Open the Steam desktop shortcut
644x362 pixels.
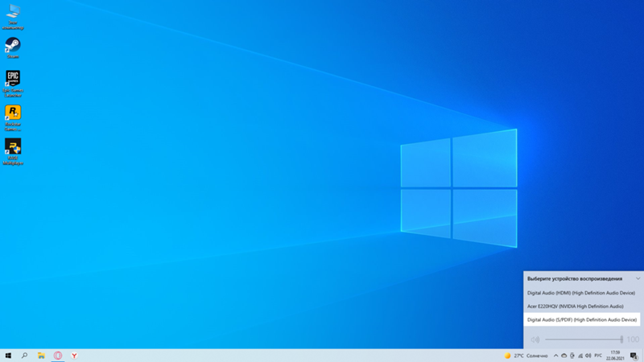13,46
